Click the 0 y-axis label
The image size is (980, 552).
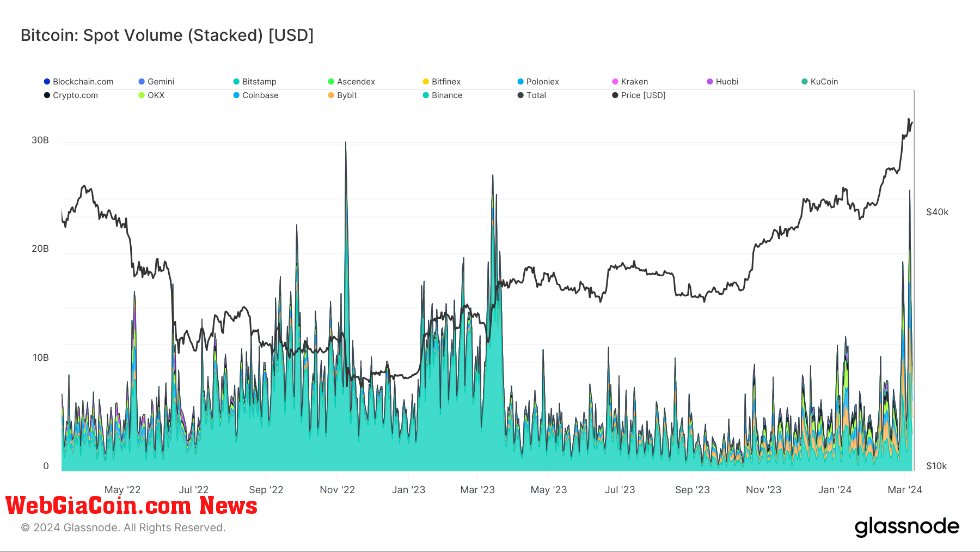pos(46,466)
